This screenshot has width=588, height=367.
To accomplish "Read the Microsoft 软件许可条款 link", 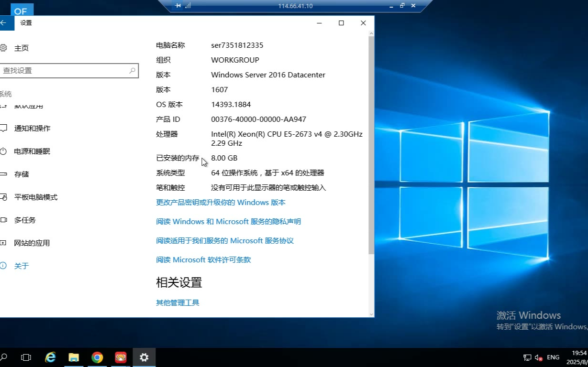I will point(203,259).
